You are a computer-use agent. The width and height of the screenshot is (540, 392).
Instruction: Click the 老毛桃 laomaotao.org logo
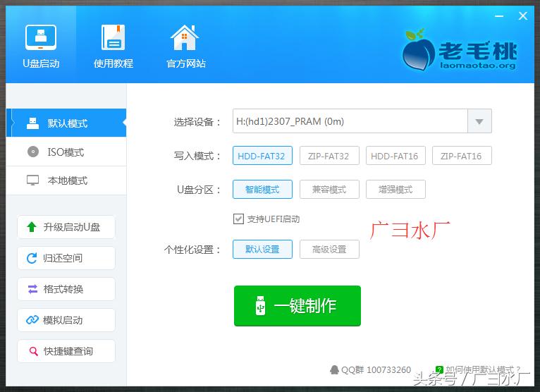click(x=460, y=50)
